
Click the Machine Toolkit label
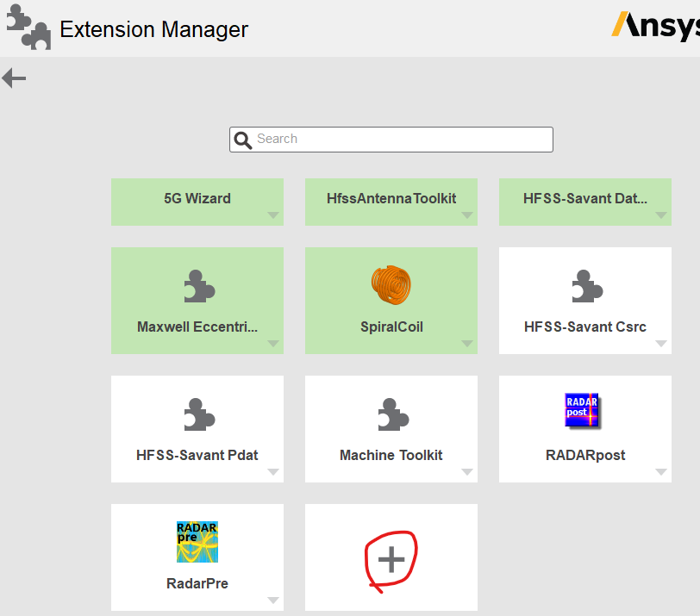(391, 455)
